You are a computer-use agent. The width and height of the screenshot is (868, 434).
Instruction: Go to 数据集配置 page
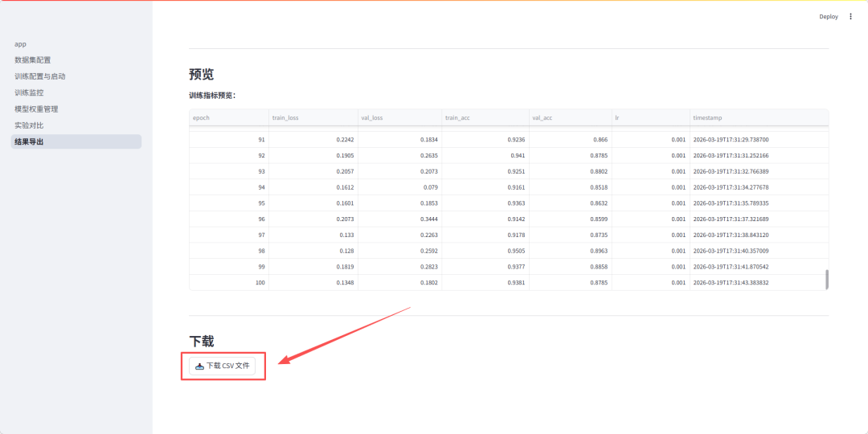[x=32, y=60]
